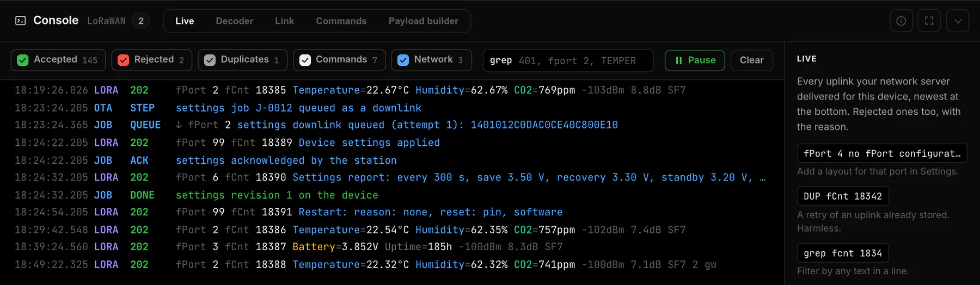Focus the grep filter input field

click(x=568, y=60)
